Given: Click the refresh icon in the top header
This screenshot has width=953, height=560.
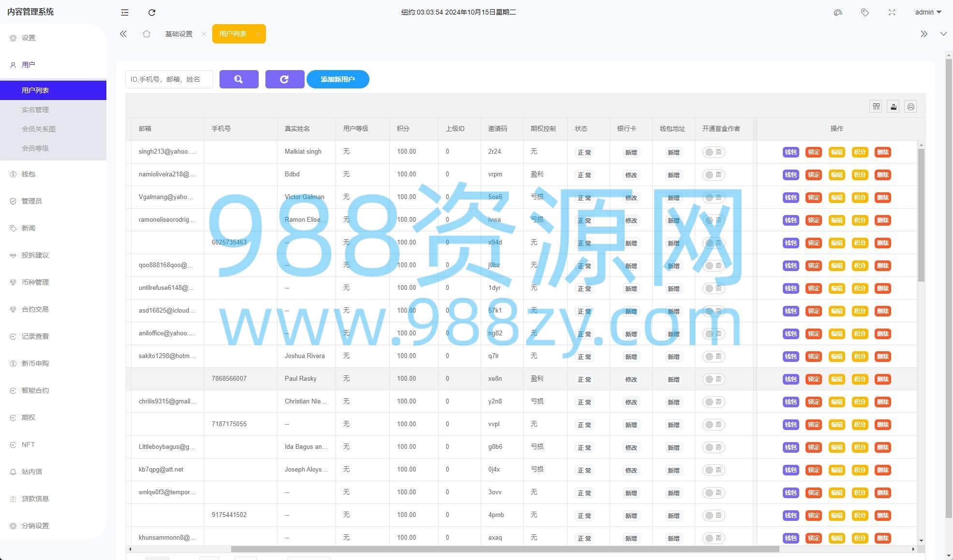Looking at the screenshot, I should 152,13.
